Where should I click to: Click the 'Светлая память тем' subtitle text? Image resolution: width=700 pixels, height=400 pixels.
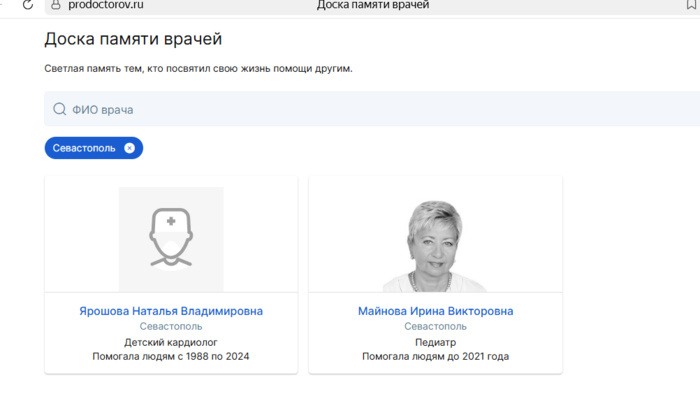point(198,69)
